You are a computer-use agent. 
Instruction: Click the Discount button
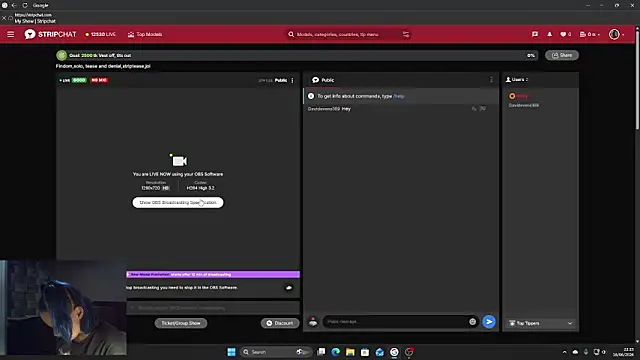pos(280,323)
